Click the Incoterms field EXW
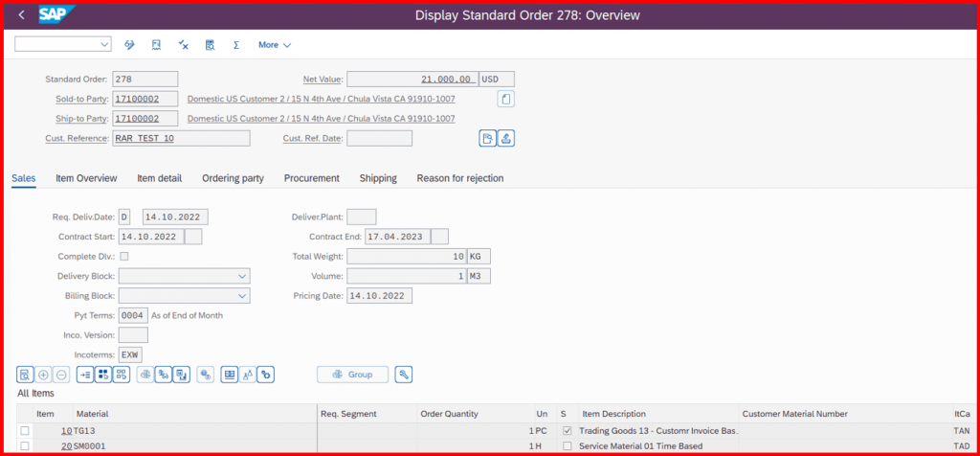Screen dimensions: 980x456 tap(130, 354)
